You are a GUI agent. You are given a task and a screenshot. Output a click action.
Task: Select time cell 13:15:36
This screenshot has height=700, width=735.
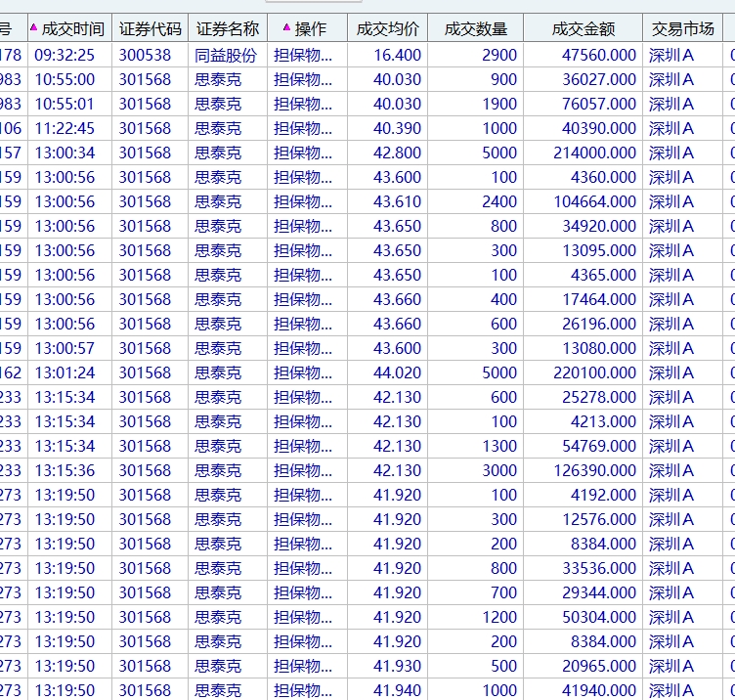tap(65, 470)
